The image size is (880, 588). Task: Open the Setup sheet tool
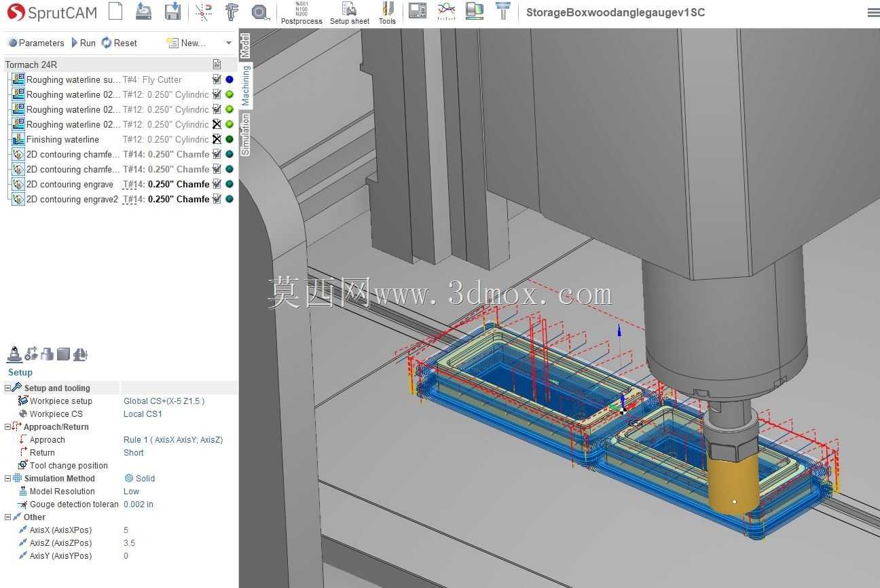350,13
